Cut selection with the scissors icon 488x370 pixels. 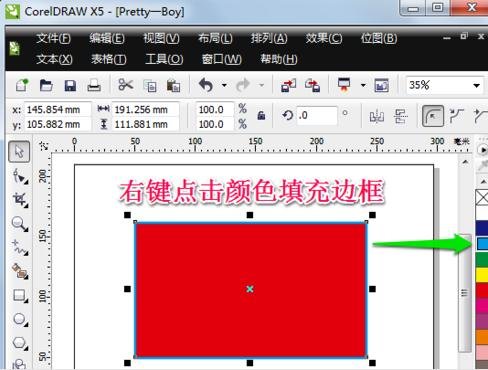coord(125,85)
